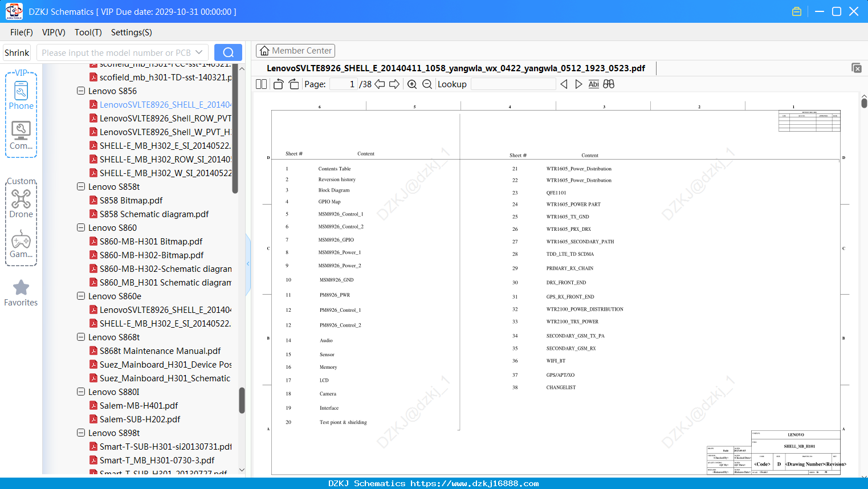Click PDF icon for Salem-MB-H401.pdf

tap(93, 406)
